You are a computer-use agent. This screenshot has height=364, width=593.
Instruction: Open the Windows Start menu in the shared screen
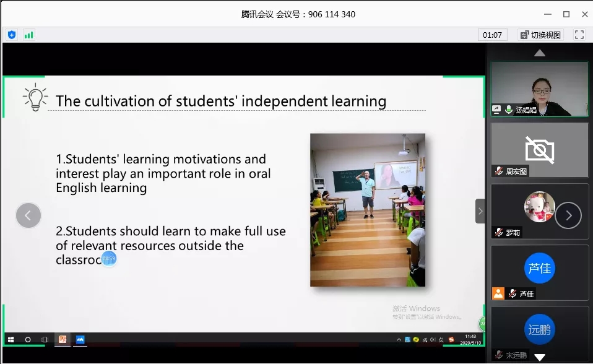point(11,339)
